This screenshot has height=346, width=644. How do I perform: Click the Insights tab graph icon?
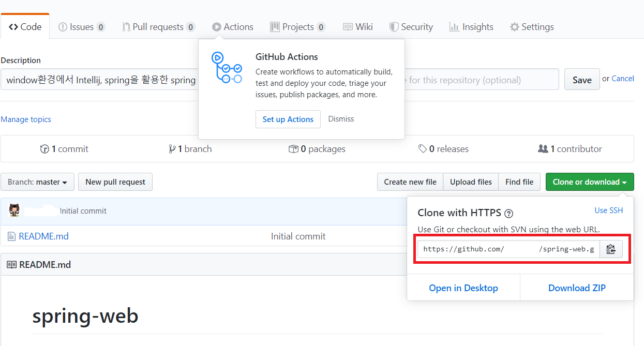click(455, 27)
